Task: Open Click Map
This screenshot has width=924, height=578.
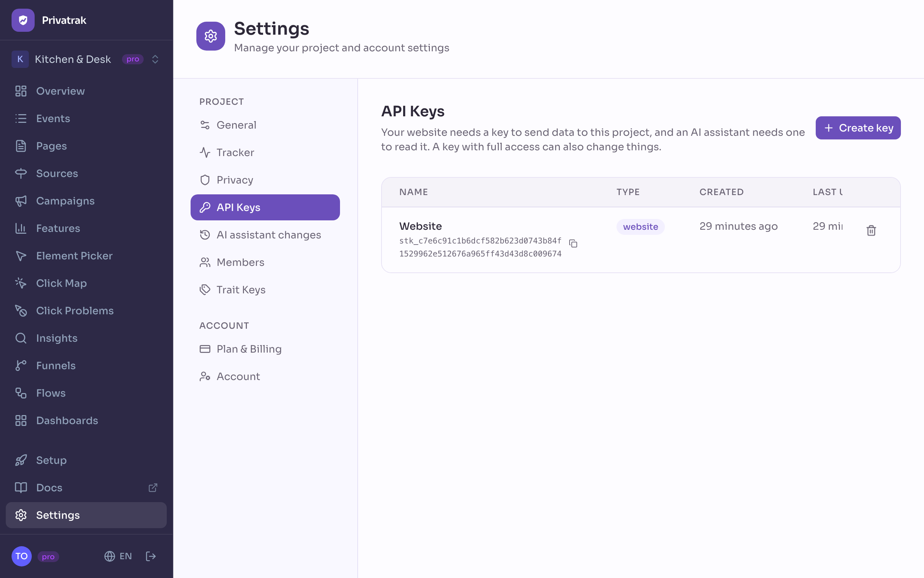Action: tap(86, 283)
